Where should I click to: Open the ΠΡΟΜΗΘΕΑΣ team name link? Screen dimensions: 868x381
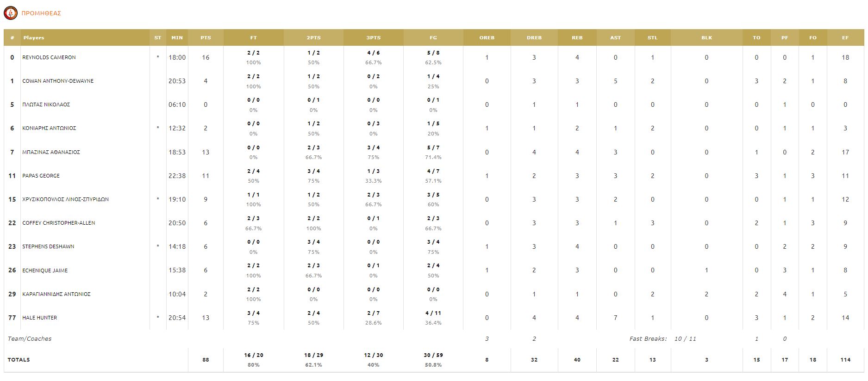click(x=41, y=13)
